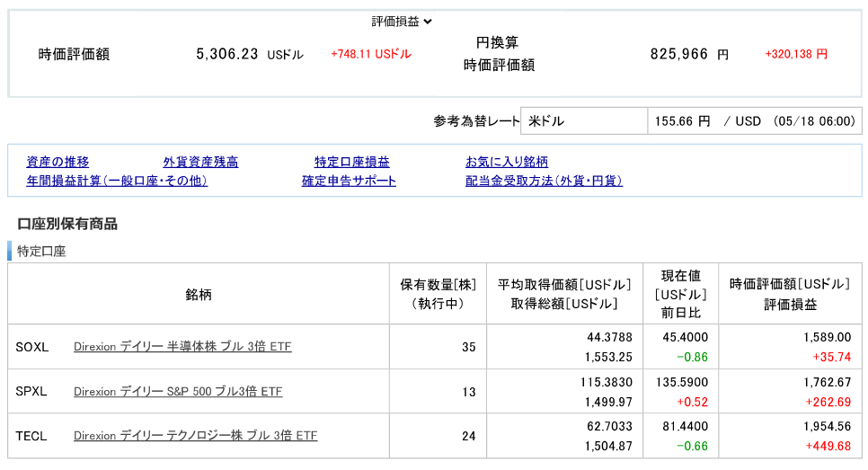Click the 口座別保有商品 heading
This screenshot has width=868, height=470.
point(67,224)
